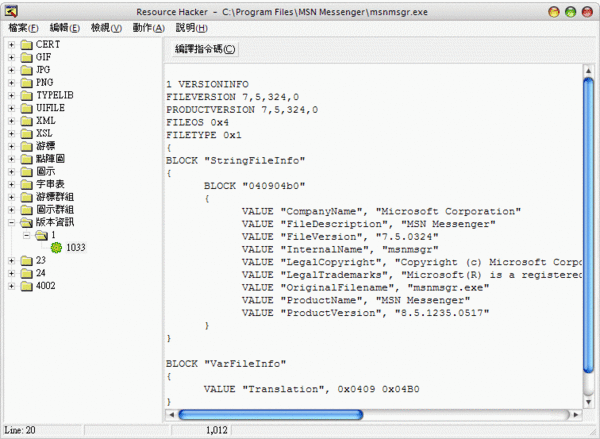Expand the XML tree node
600x439 pixels.
[11, 121]
